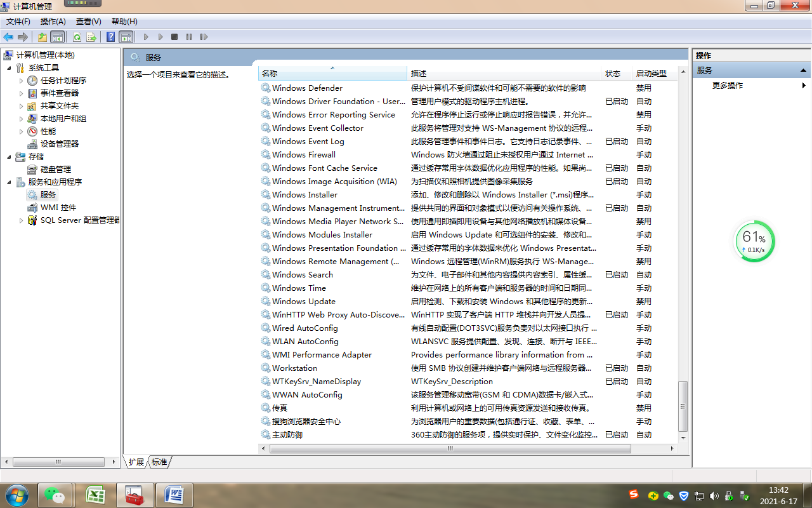
Task: Click the volume speaker tray icon
Action: tap(714, 496)
